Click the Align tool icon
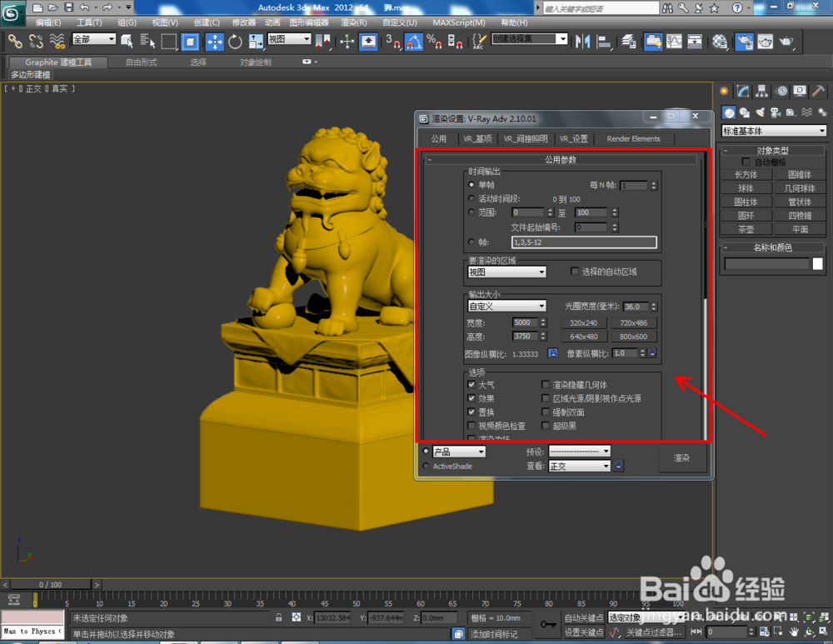The width and height of the screenshot is (833, 644). click(604, 42)
